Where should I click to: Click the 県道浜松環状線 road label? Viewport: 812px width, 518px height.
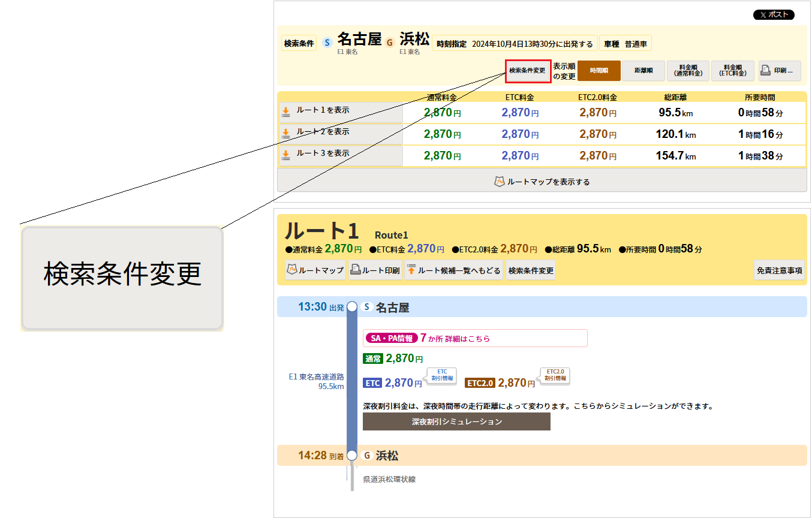(389, 479)
